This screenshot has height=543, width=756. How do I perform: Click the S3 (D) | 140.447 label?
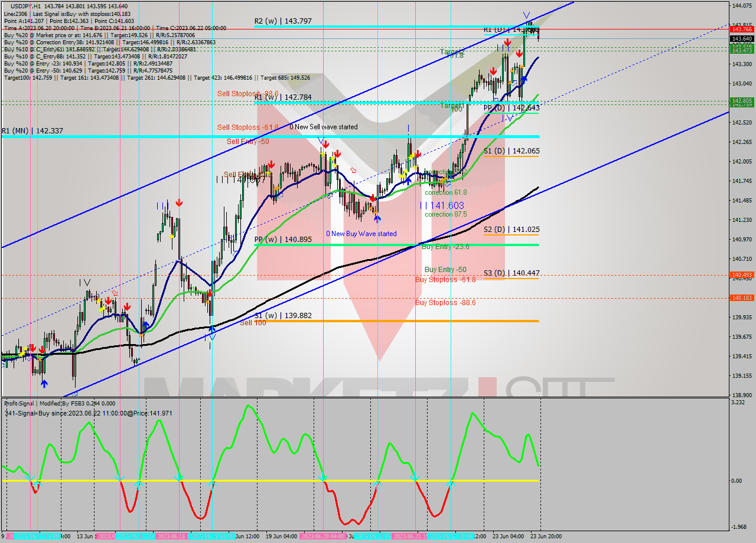[x=511, y=273]
